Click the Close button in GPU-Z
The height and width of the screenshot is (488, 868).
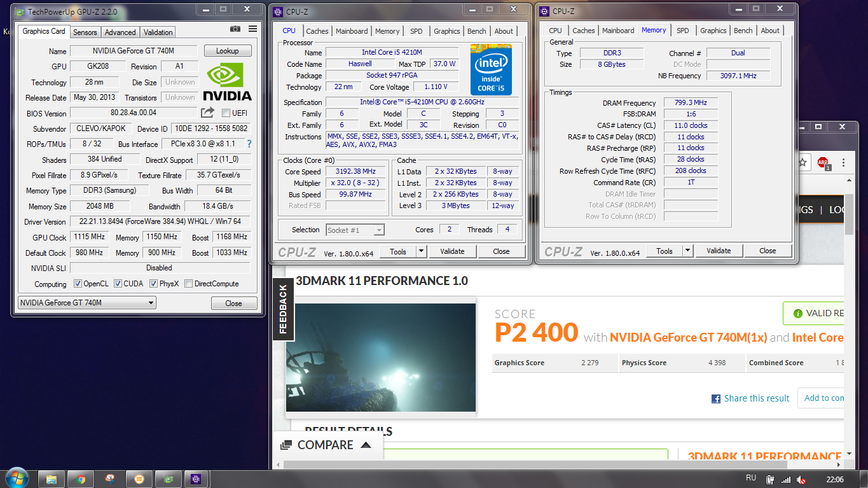pos(233,303)
